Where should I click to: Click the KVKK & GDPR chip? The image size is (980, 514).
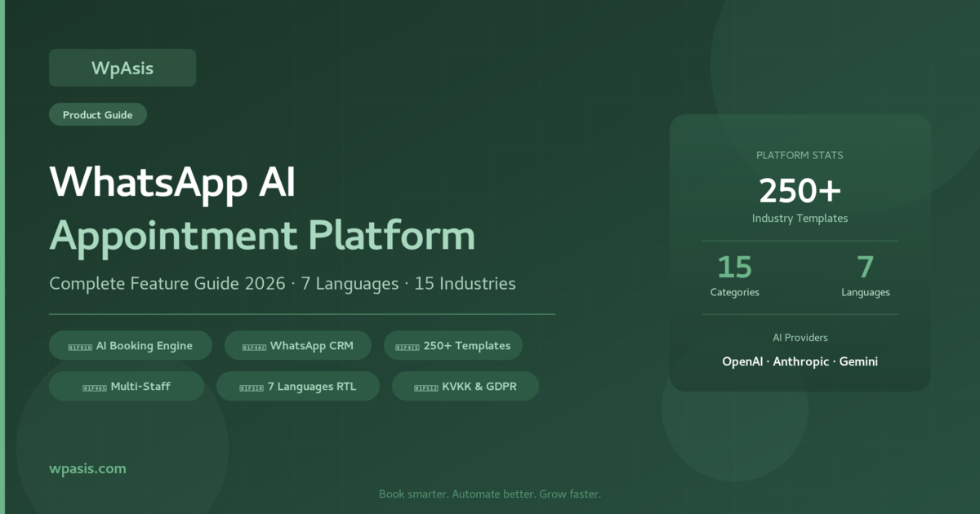(x=465, y=386)
